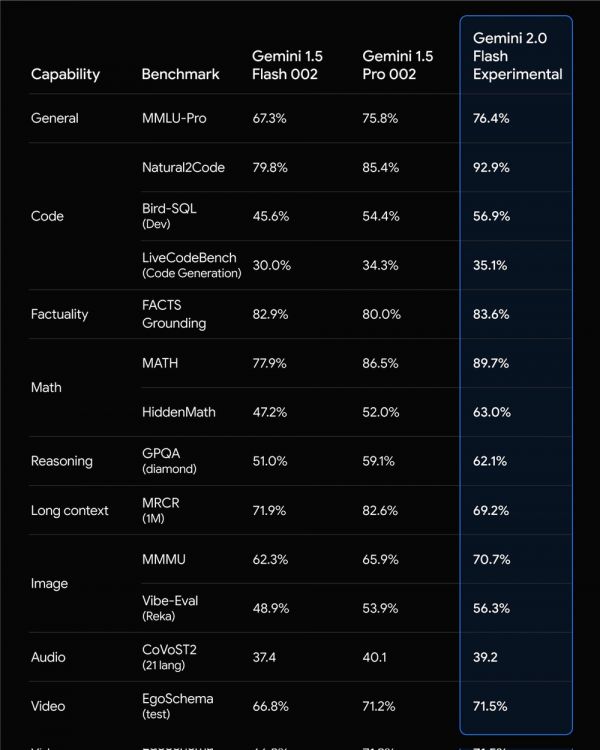The image size is (600, 750).
Task: Click the 92.9% Natural2Code score
Action: (x=491, y=167)
